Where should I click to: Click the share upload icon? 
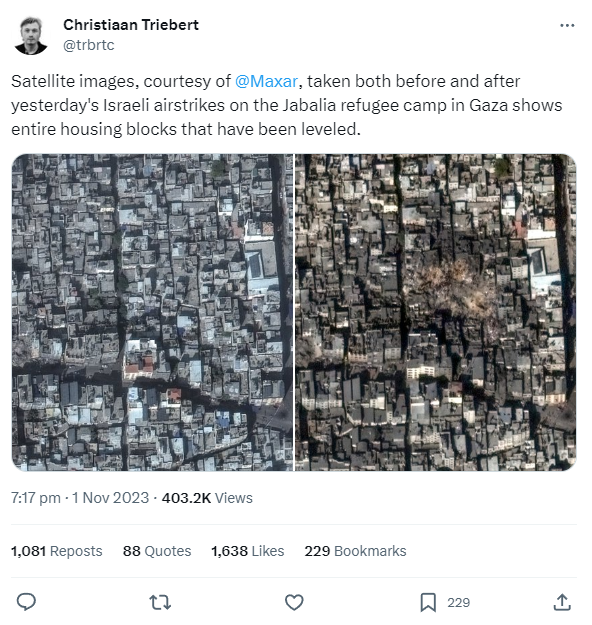coord(562,602)
